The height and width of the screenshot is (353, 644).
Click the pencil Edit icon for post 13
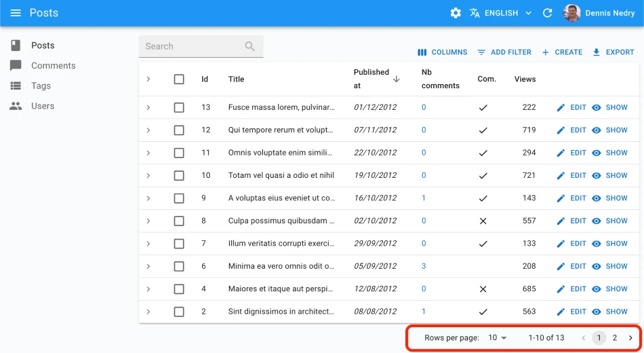click(561, 107)
